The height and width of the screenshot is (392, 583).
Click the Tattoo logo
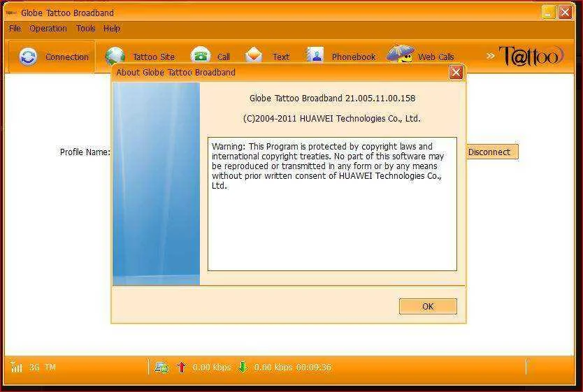point(531,56)
